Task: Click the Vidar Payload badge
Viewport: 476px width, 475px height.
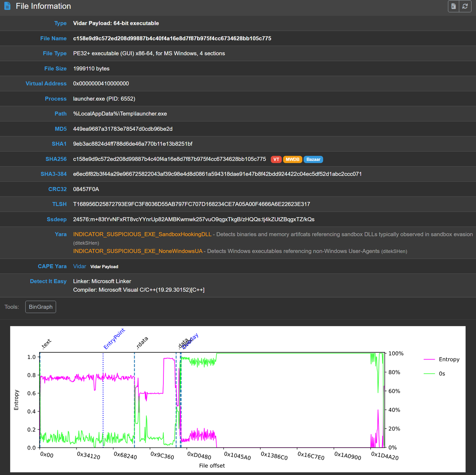Action: point(104,267)
